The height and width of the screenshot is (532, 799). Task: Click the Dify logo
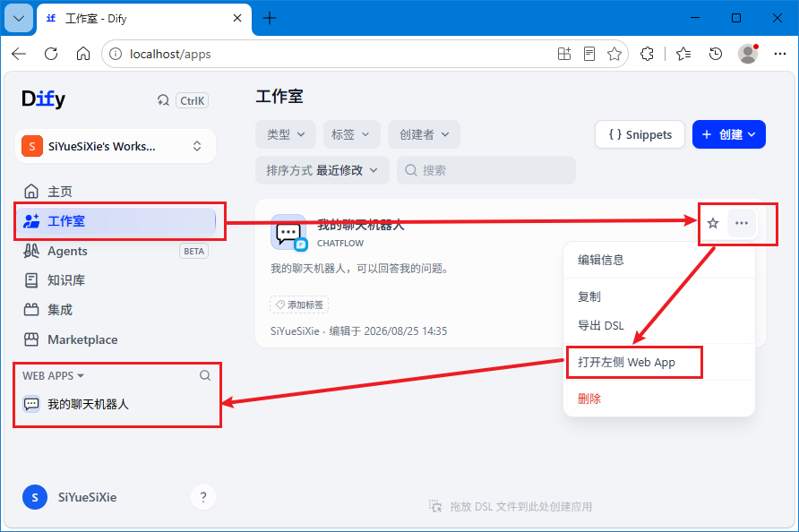coord(43,99)
